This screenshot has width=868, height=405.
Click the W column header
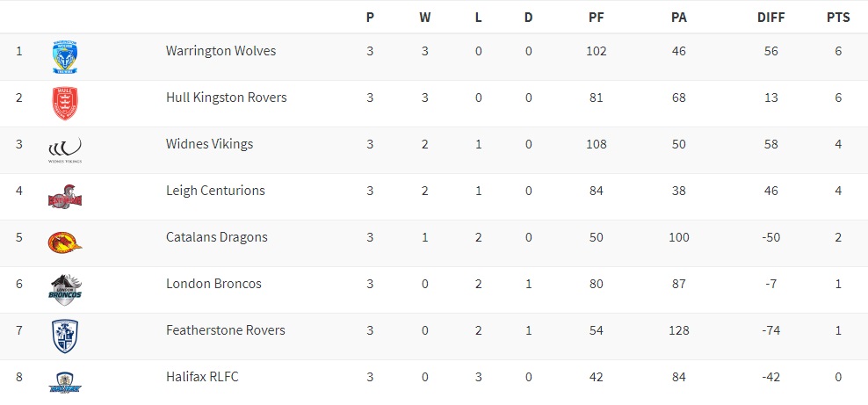tap(424, 17)
